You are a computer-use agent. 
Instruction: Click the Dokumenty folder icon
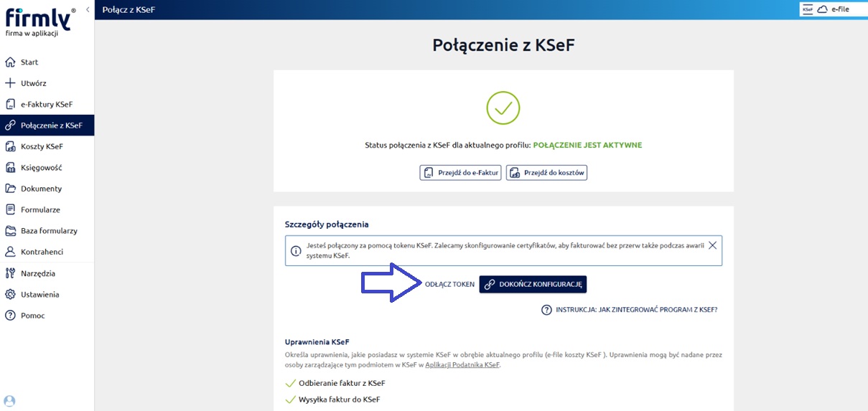[10, 189]
